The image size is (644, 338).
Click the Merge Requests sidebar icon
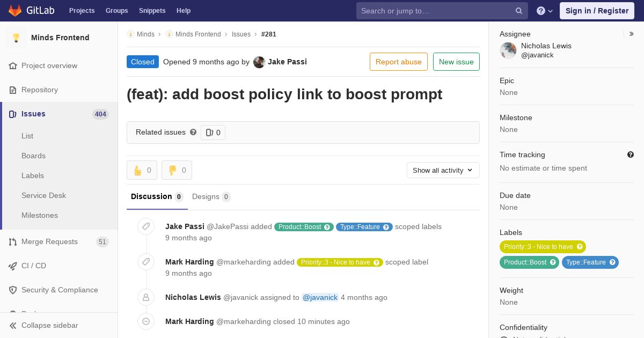(13, 241)
